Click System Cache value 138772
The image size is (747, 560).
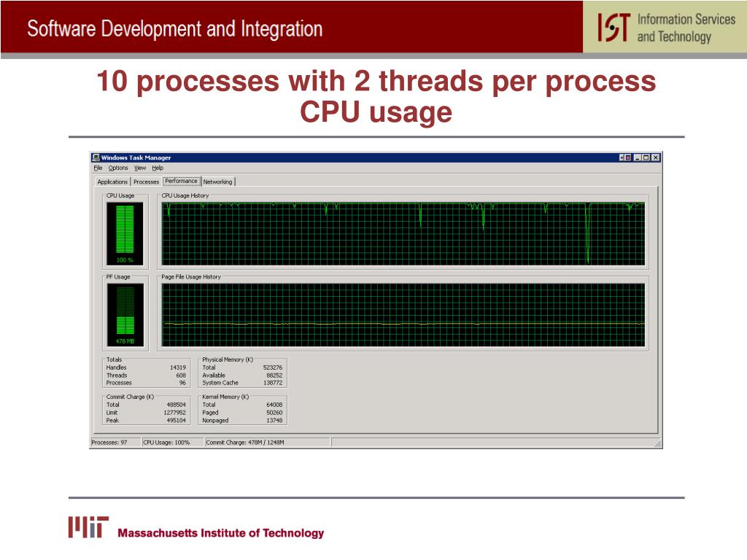click(x=273, y=383)
